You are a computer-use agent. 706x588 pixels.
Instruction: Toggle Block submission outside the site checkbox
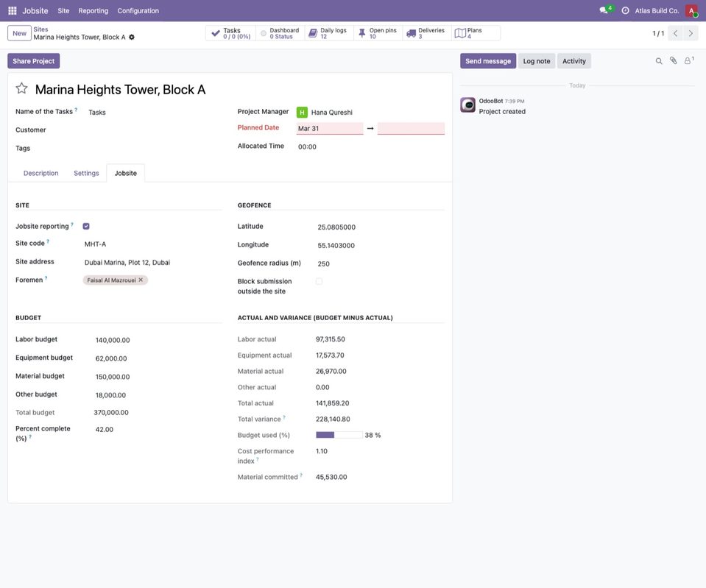coord(319,281)
